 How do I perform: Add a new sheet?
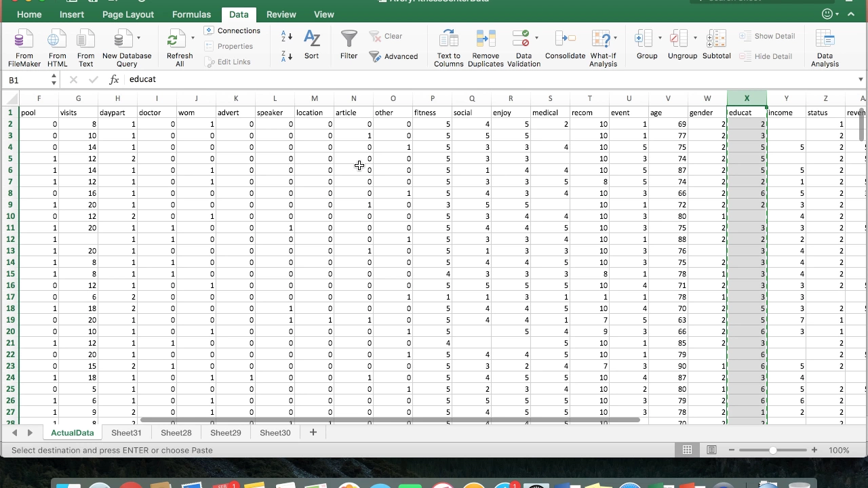313,432
